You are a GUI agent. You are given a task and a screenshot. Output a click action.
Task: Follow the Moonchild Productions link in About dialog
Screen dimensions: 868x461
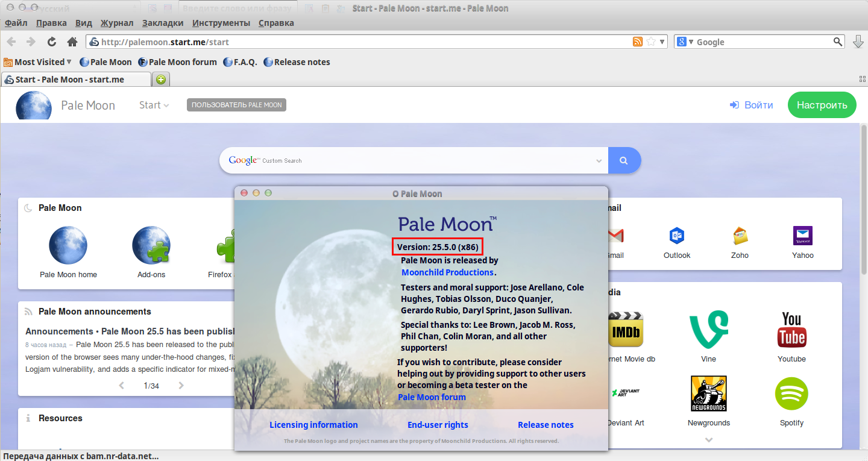448,272
